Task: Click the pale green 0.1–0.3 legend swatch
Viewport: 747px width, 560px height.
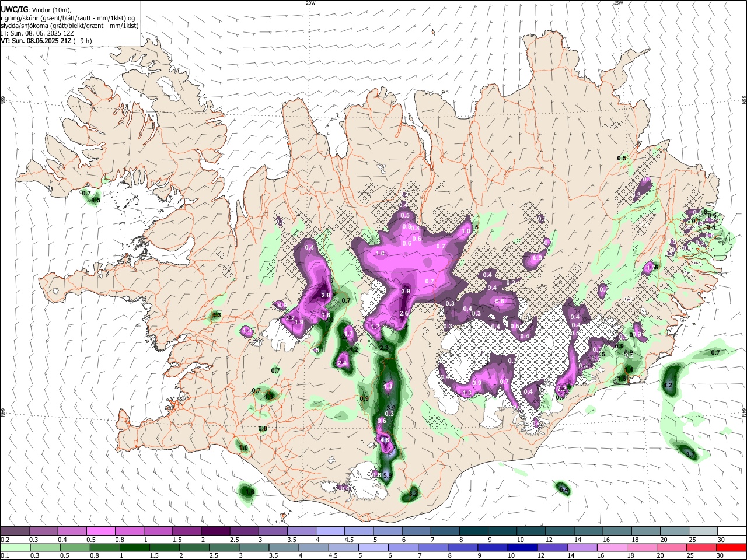Action: [15, 547]
